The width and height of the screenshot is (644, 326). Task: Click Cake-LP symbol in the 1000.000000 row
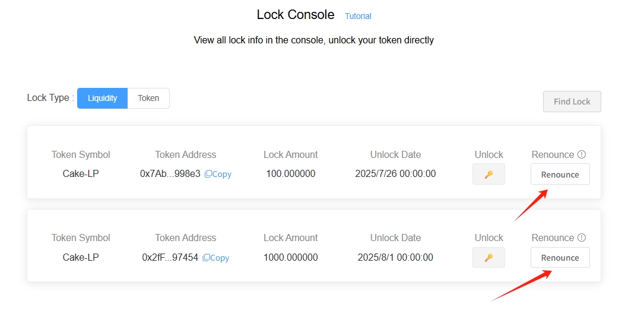(81, 257)
